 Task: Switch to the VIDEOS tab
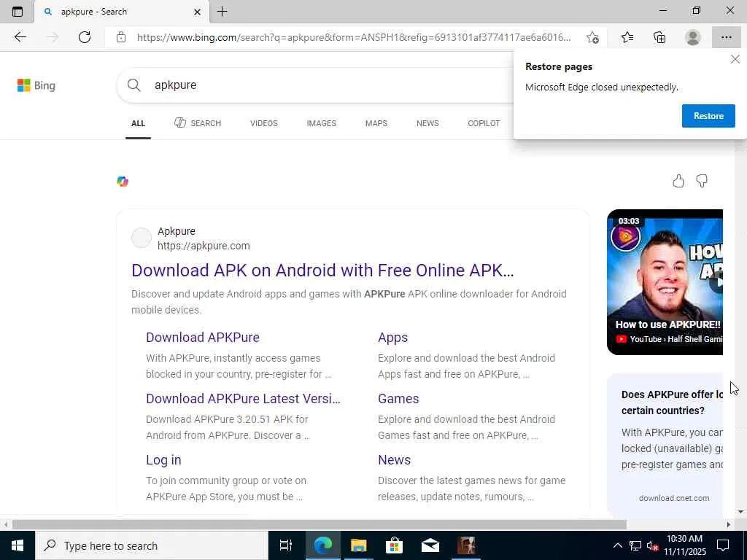tap(264, 123)
